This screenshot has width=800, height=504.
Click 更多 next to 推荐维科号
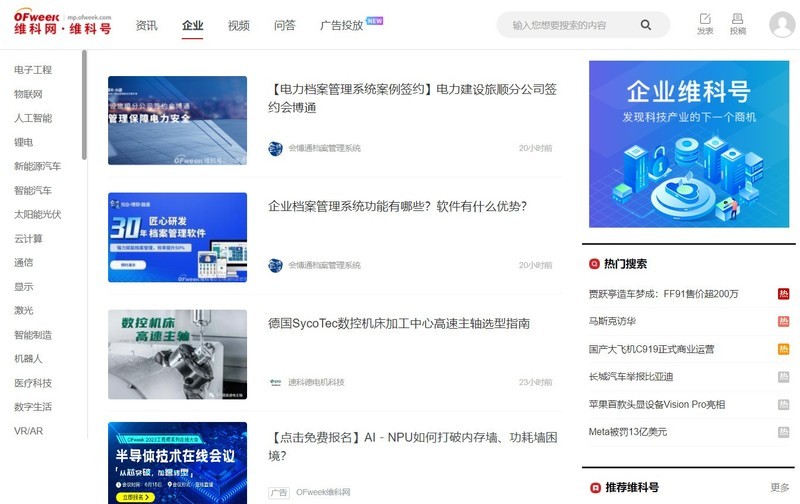pyautogui.click(x=780, y=488)
